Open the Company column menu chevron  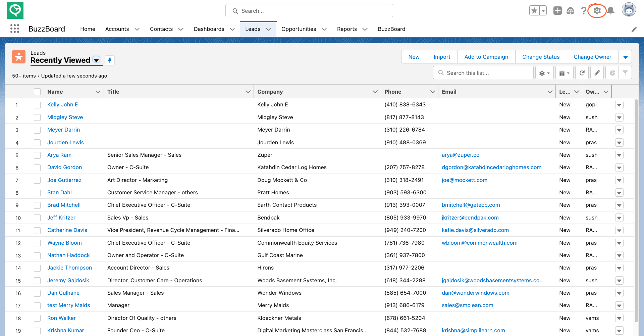pos(375,92)
